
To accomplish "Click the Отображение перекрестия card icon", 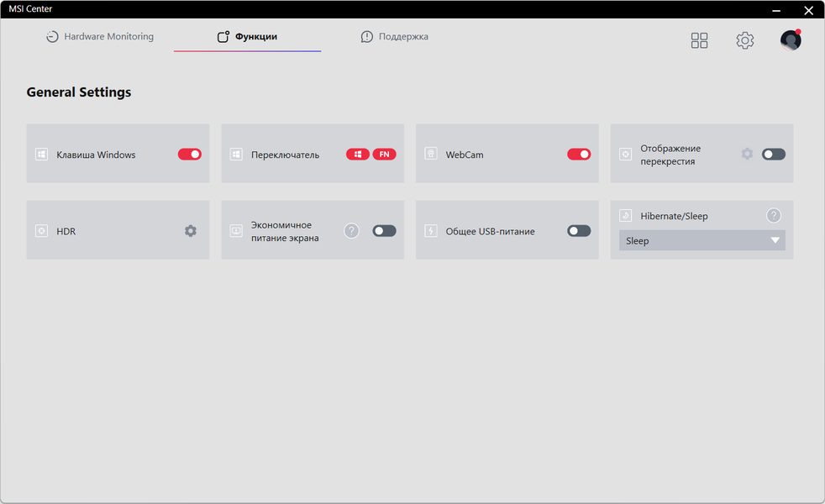I will (626, 155).
